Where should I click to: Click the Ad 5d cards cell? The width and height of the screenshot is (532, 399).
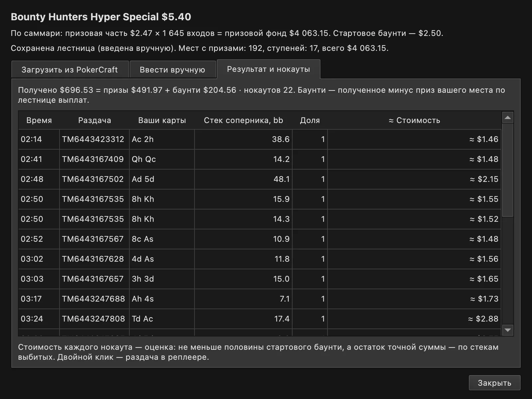tap(162, 179)
